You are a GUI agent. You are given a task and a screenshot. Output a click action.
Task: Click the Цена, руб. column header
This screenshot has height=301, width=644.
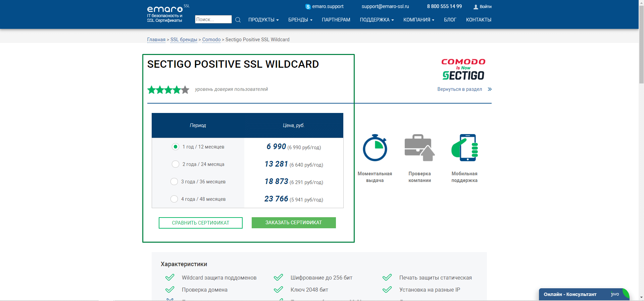coord(294,125)
